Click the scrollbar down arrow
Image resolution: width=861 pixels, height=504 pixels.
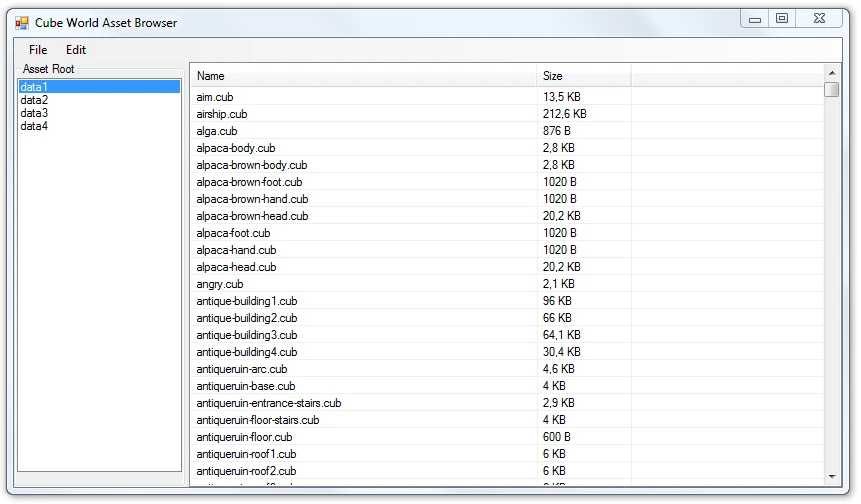(x=832, y=477)
